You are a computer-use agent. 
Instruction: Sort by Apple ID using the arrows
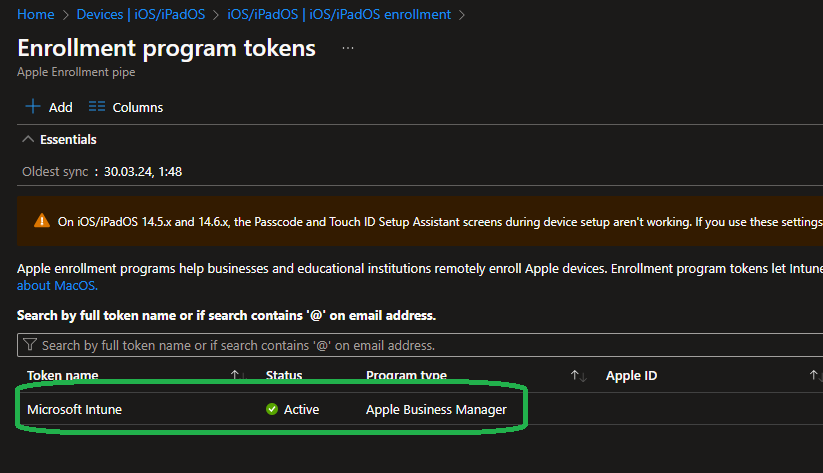(814, 376)
